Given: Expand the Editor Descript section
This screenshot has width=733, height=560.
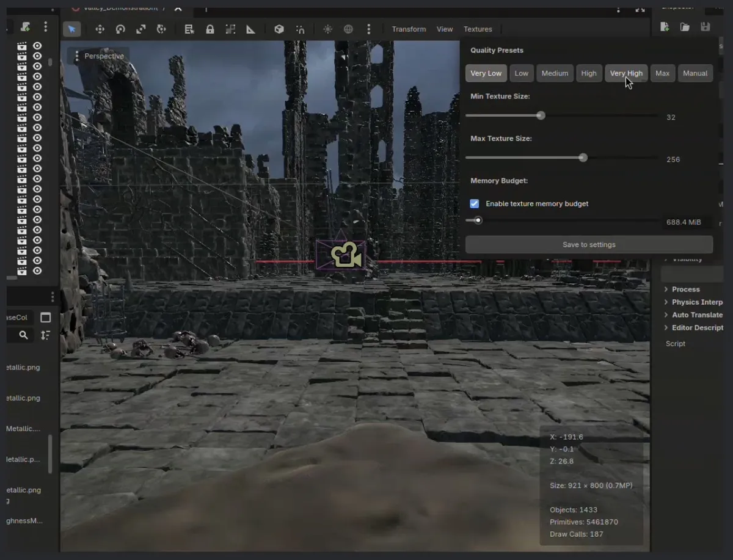Looking at the screenshot, I should (x=693, y=328).
